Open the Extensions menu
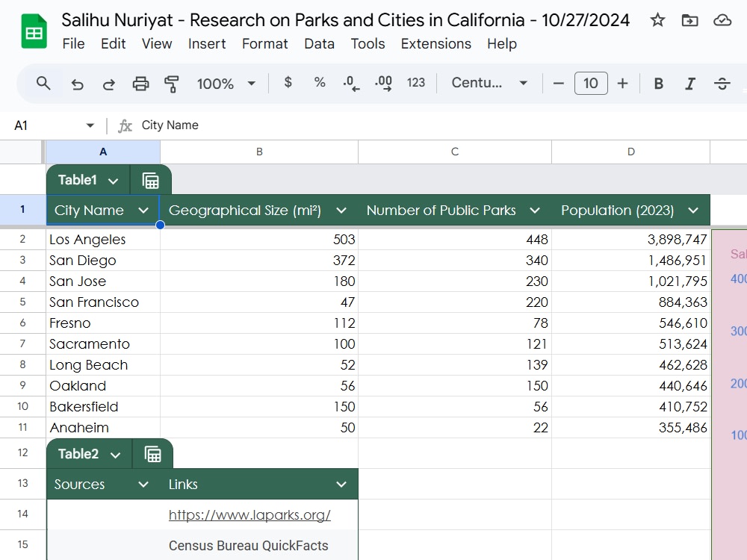747x560 pixels. (x=436, y=44)
